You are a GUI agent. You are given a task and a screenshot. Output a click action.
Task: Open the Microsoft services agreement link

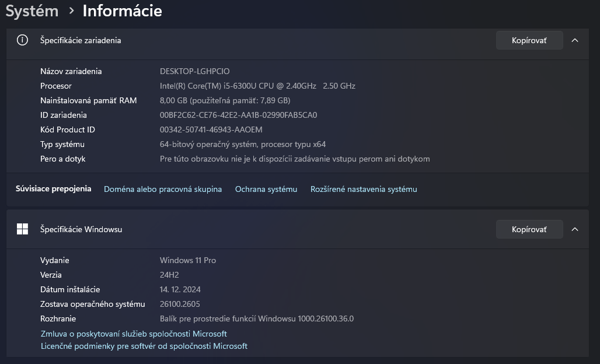134,334
